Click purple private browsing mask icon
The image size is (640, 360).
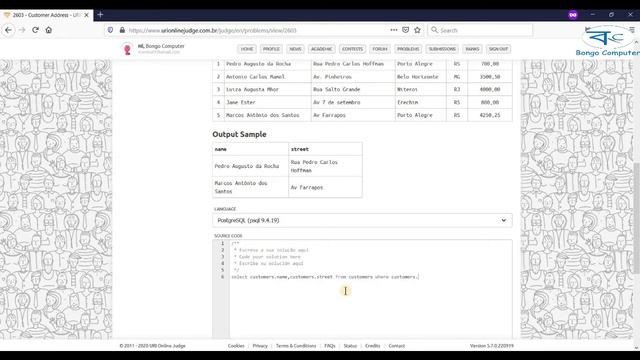click(573, 15)
